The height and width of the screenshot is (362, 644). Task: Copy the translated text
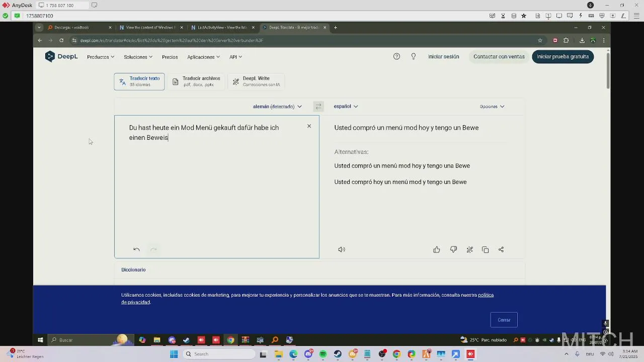[x=485, y=249]
